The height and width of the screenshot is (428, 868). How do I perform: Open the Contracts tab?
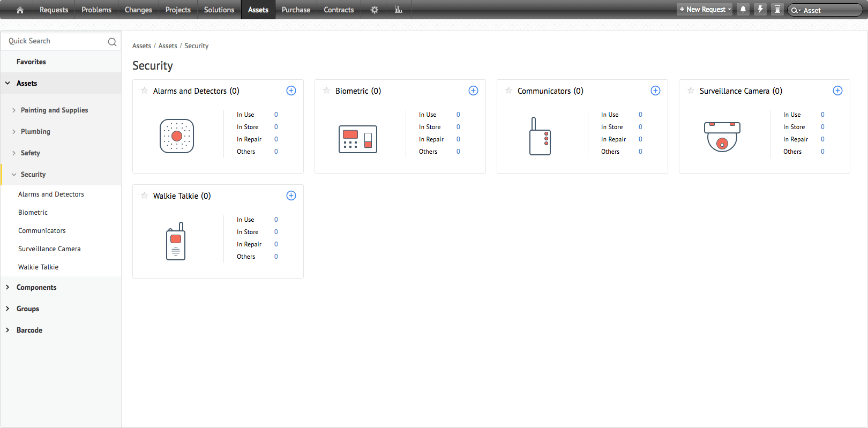339,10
